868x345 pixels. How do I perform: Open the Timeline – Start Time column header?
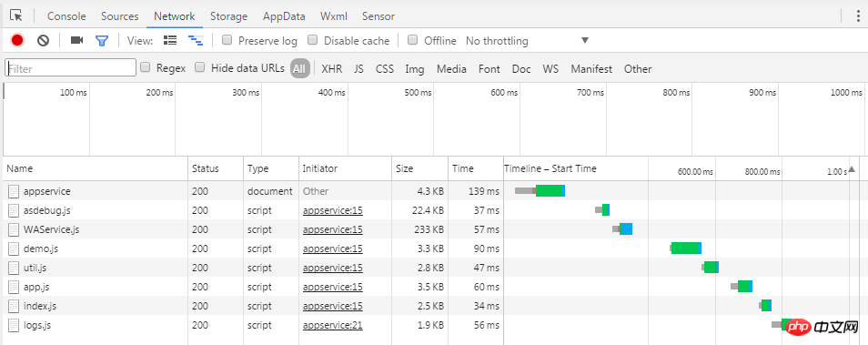click(x=550, y=169)
